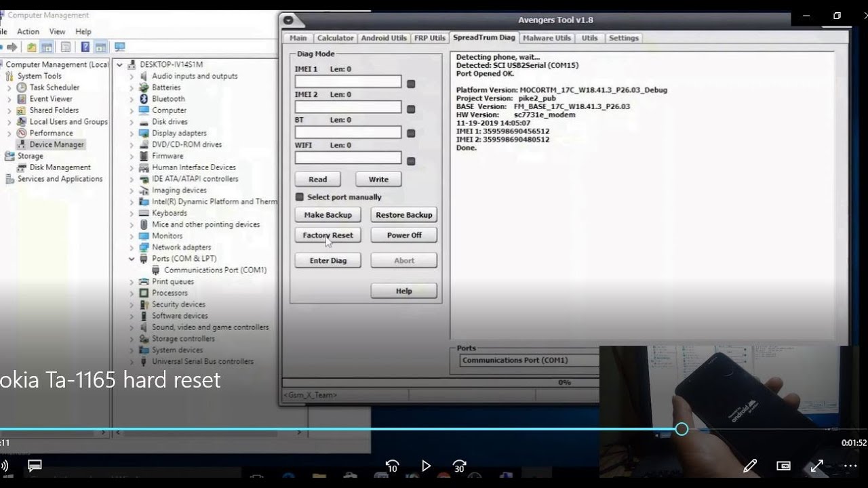Select Communications Port (COM1) device entry
Image resolution: width=868 pixels, height=488 pixels.
coord(215,270)
